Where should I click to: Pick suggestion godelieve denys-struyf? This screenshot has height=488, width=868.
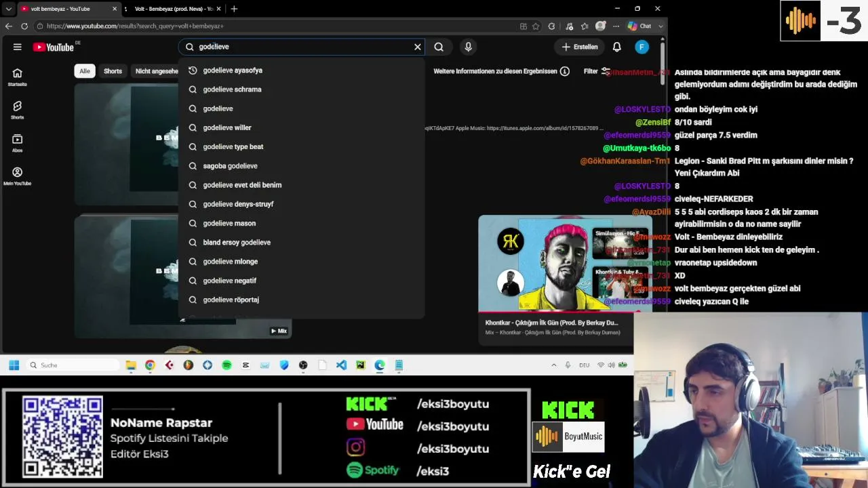[301, 204]
